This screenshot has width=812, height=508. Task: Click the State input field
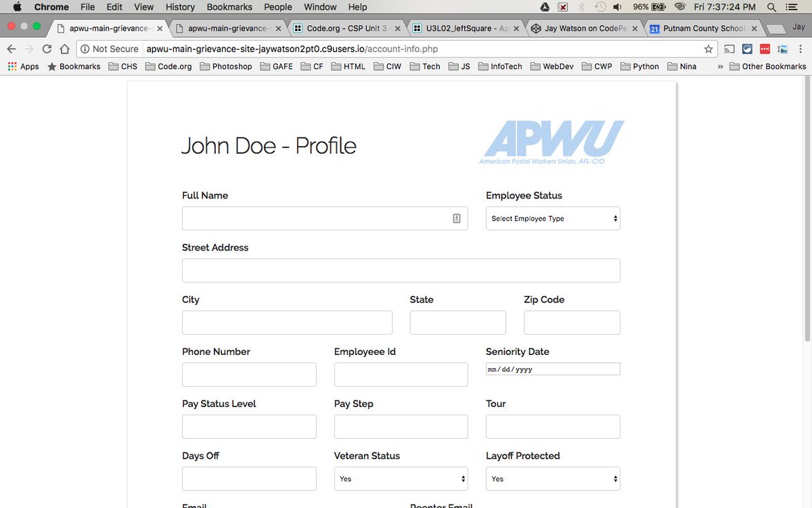pyautogui.click(x=457, y=322)
